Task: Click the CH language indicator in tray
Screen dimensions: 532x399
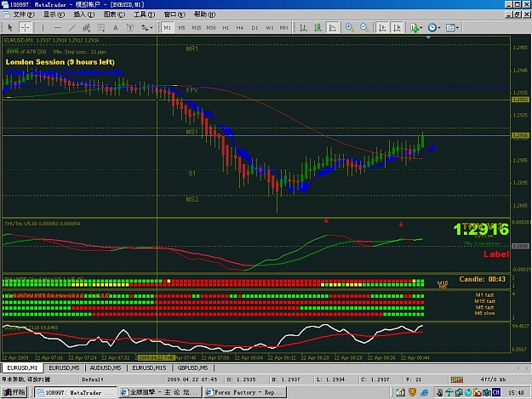Action: [x=496, y=392]
